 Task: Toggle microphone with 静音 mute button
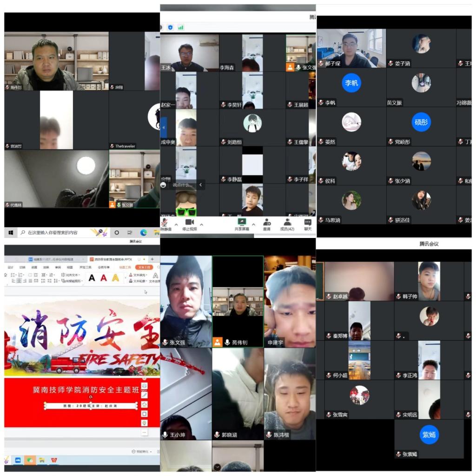[164, 223]
